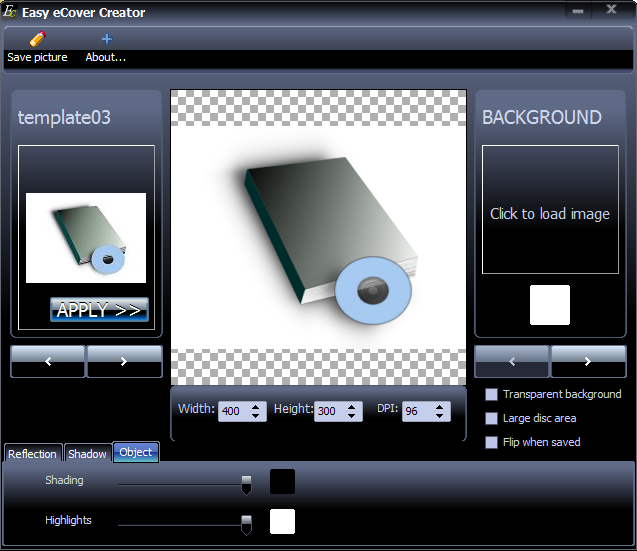Screen dimensions: 637x551
Task: Switch to the Reflection tab
Action: coord(32,453)
